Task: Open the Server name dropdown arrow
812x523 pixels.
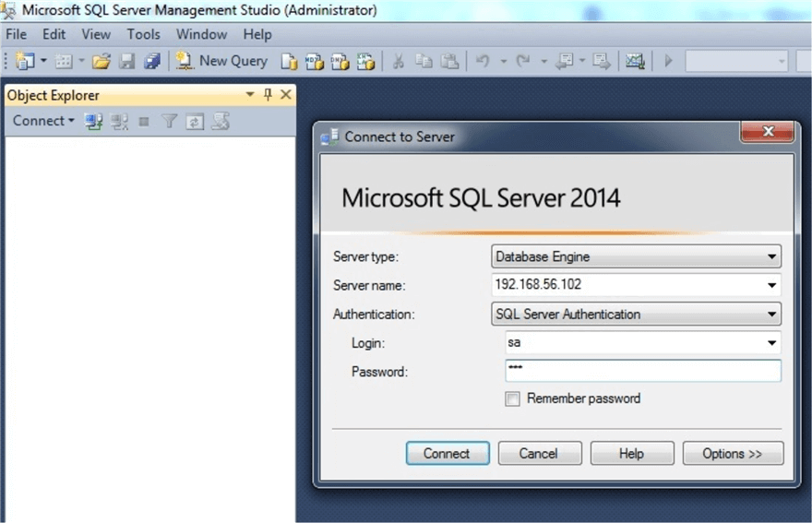Action: [x=771, y=285]
